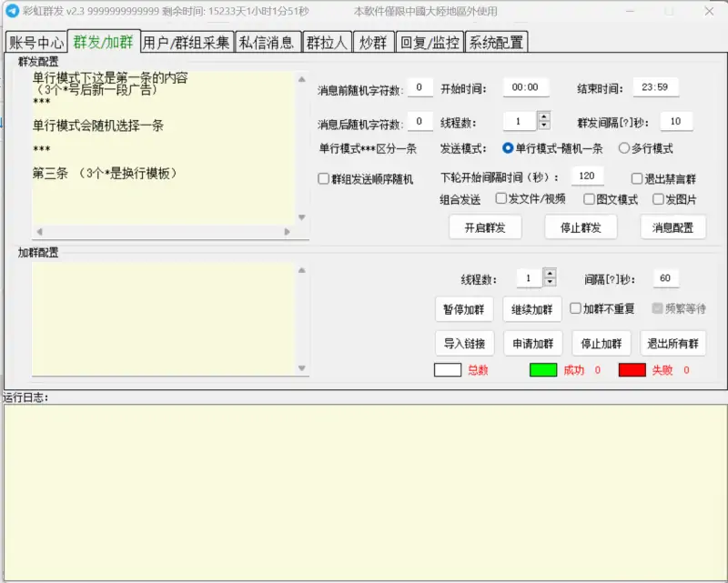728x583 pixels.
Task: Switch to the 回复/监控 tab
Action: pyautogui.click(x=430, y=41)
